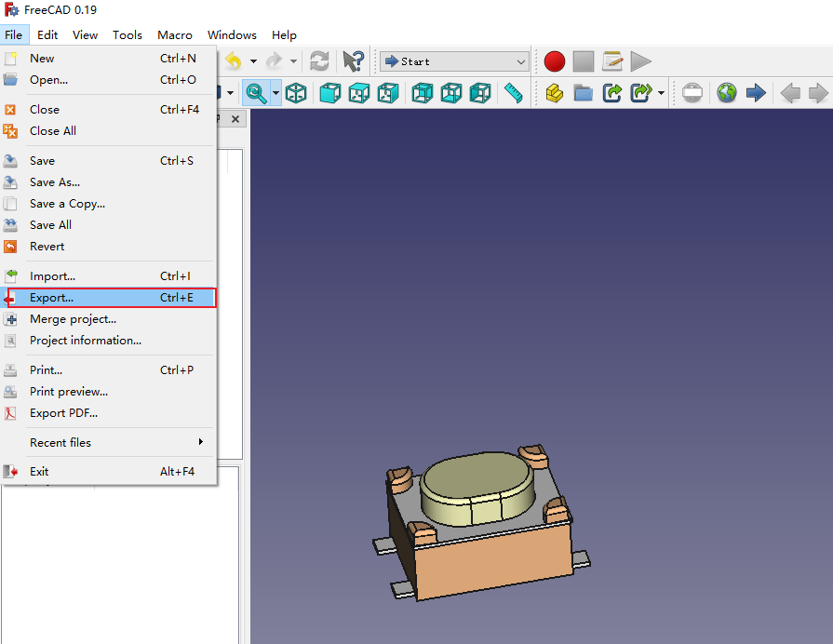Open the File menu
833x644 pixels.
tap(14, 35)
